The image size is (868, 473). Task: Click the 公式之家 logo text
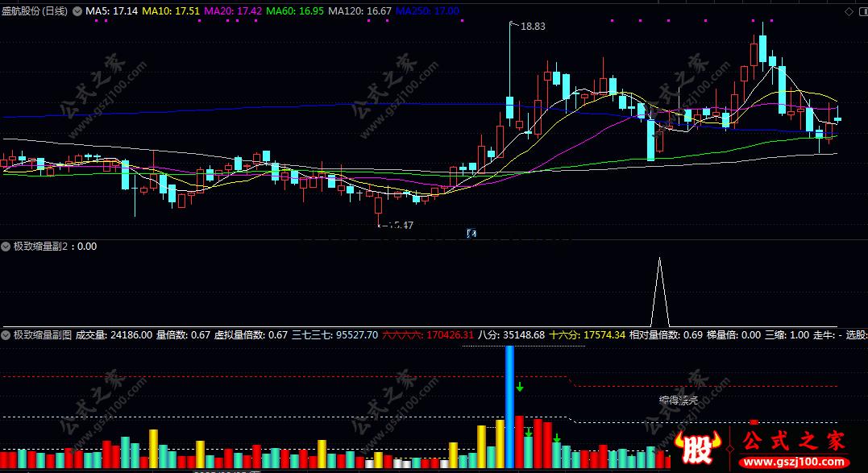pos(793,441)
